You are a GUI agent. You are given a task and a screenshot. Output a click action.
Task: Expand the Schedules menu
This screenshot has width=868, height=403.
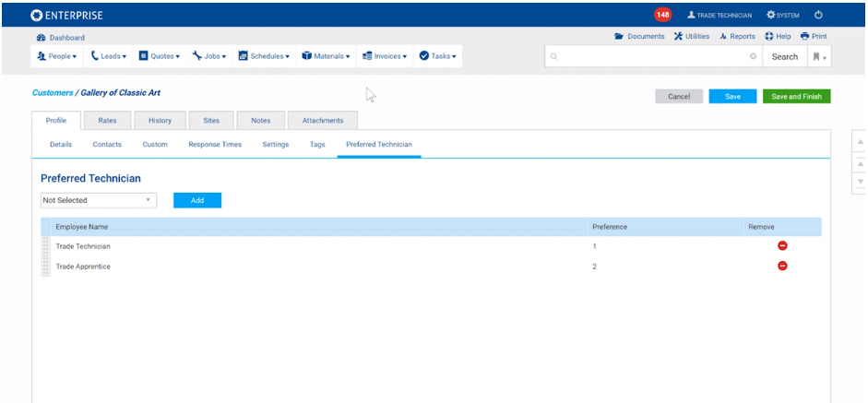[264, 56]
